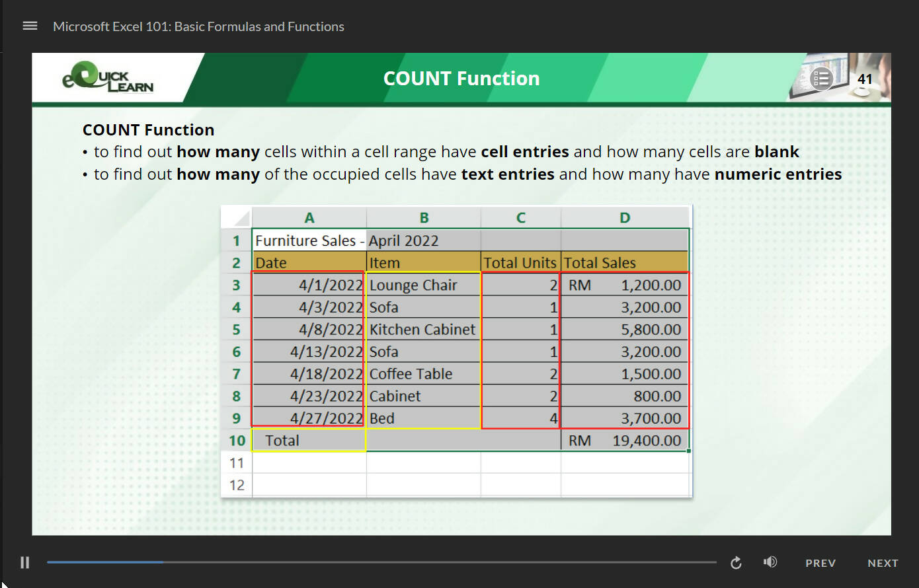The width and height of the screenshot is (919, 588).
Task: Click the slide number 41
Action: [865, 79]
